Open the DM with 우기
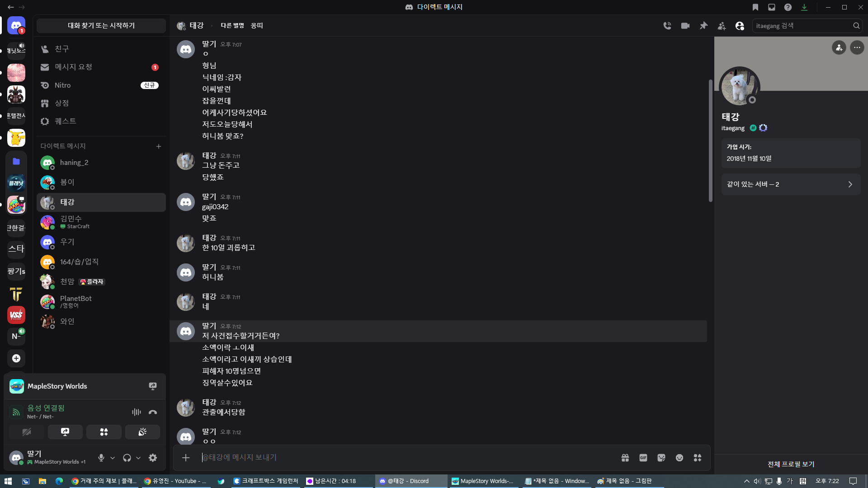Screen dimensions: 868x488 click(101, 242)
